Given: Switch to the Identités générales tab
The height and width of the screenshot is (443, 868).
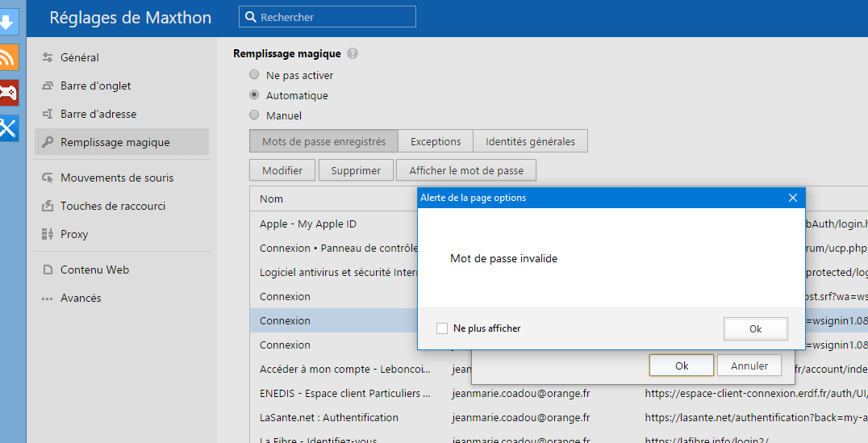Looking at the screenshot, I should 530,141.
